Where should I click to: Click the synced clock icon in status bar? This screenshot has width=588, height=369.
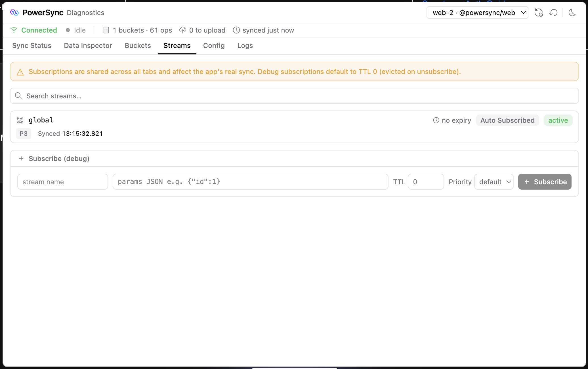pos(236,30)
